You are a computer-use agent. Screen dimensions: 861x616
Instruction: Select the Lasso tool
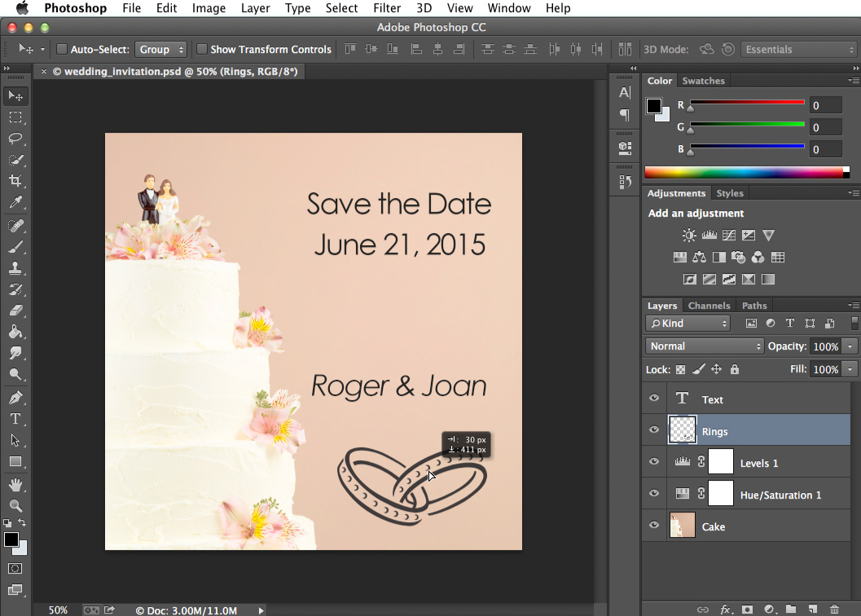[15, 139]
